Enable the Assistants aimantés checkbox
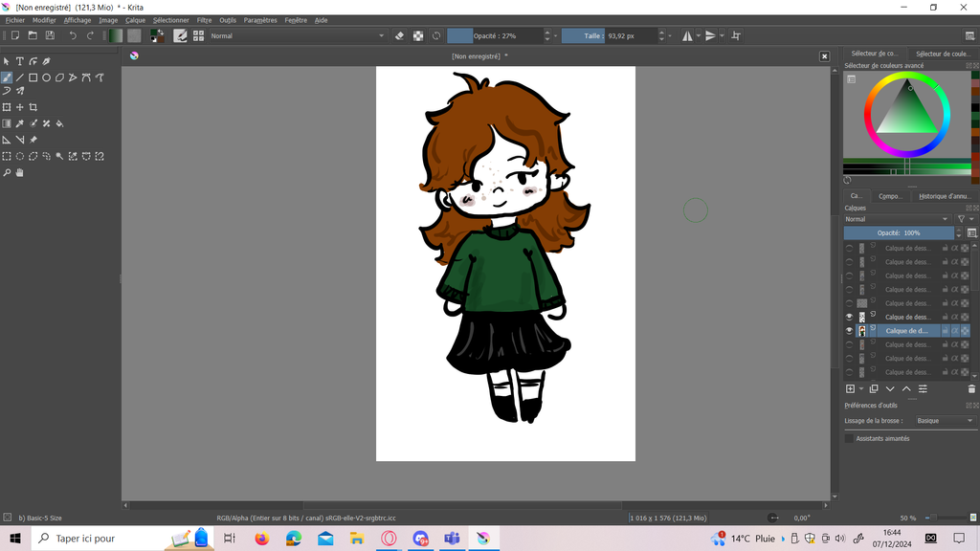The image size is (980, 551). [849, 438]
